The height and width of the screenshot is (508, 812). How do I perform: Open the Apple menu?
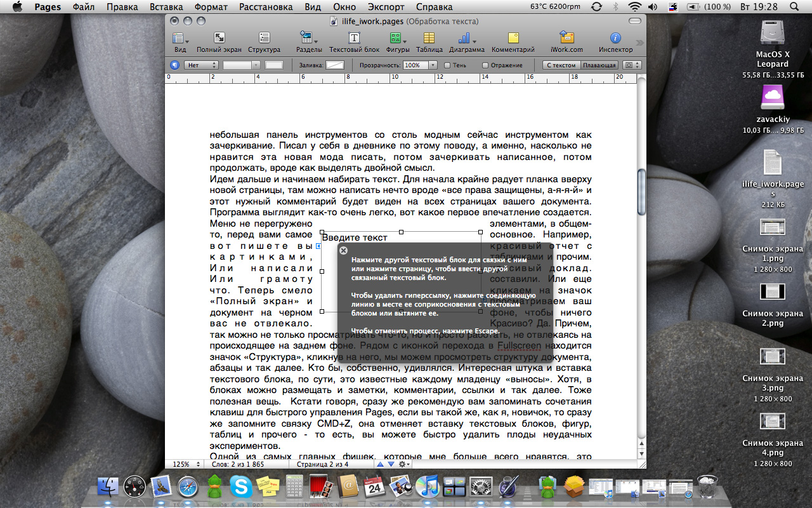coord(17,6)
